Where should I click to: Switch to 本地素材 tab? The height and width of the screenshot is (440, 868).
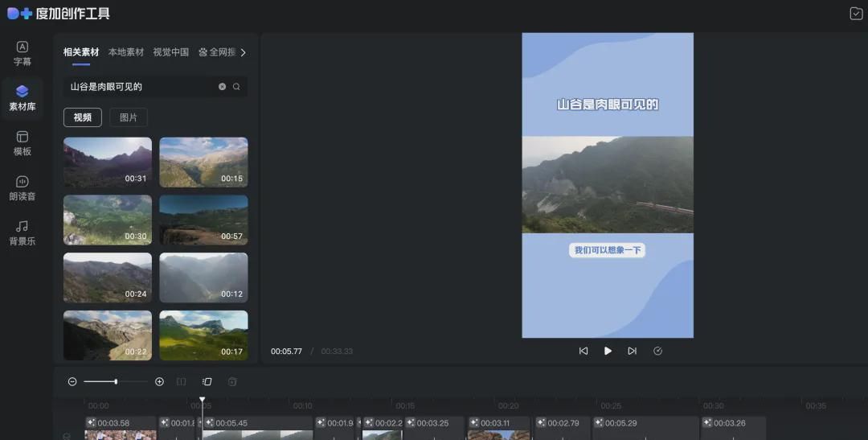[x=126, y=52]
